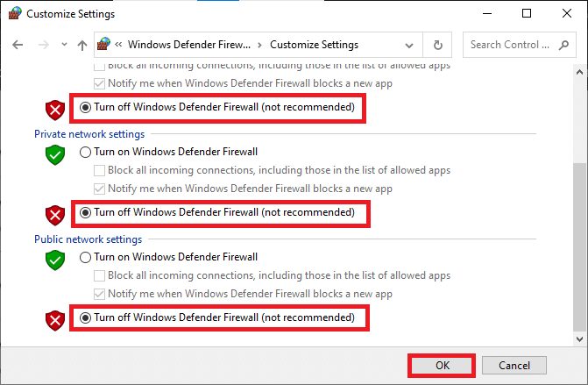Click the scrollbar down arrow
This screenshot has height=385, width=588.
[580, 339]
